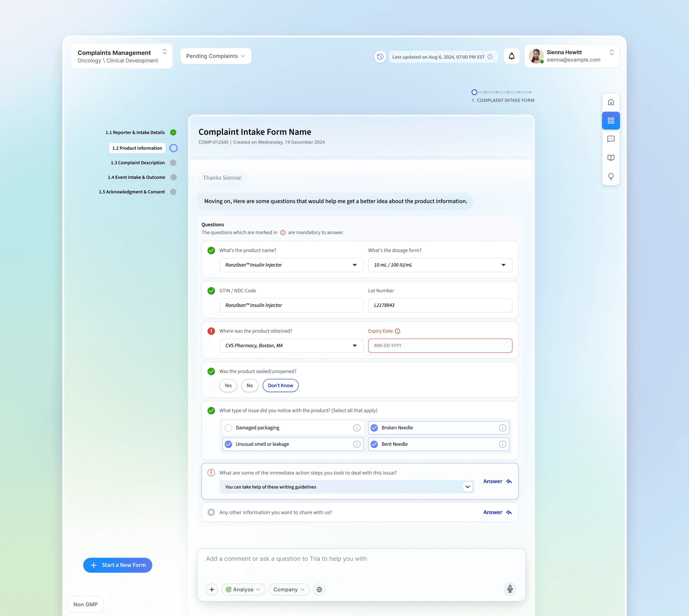689x616 pixels.
Task: Open the home icon in right sidebar
Action: [610, 102]
